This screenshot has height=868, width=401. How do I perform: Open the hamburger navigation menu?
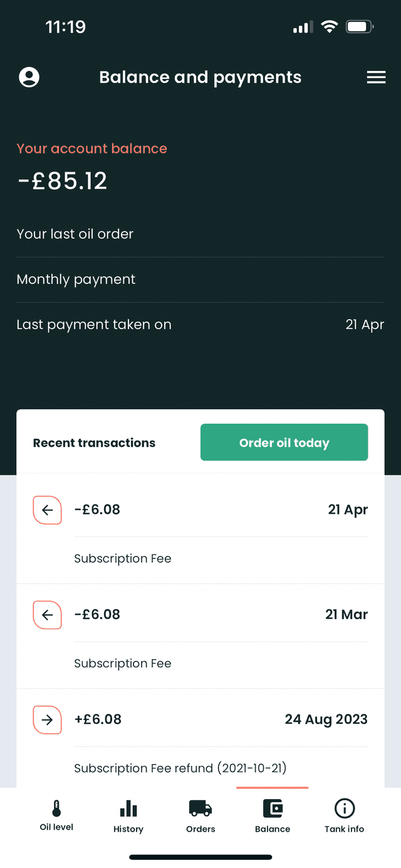pyautogui.click(x=376, y=77)
